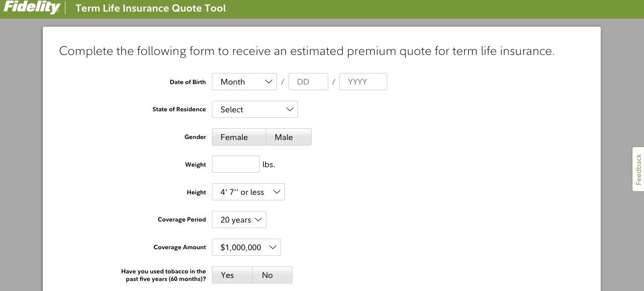Click the YYYY year input field

coord(363,81)
